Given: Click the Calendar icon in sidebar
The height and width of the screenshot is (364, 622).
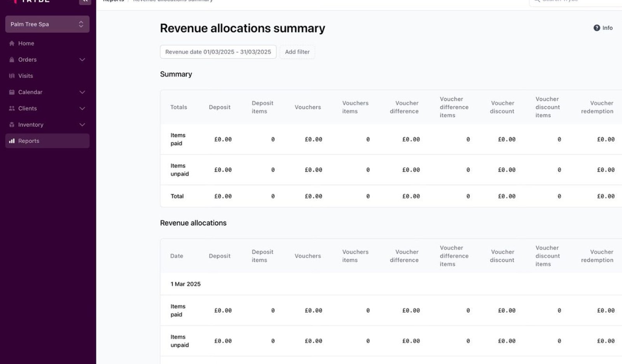Looking at the screenshot, I should tap(12, 92).
